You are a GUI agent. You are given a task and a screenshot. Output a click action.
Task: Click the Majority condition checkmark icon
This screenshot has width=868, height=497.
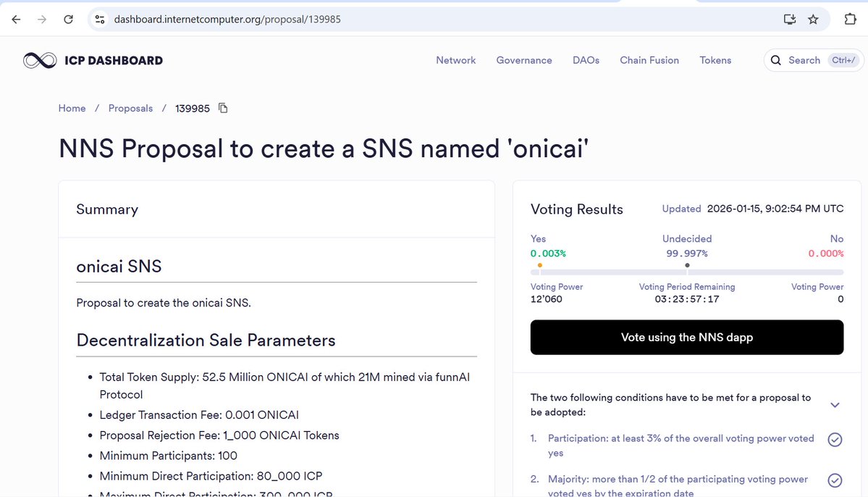coord(835,480)
